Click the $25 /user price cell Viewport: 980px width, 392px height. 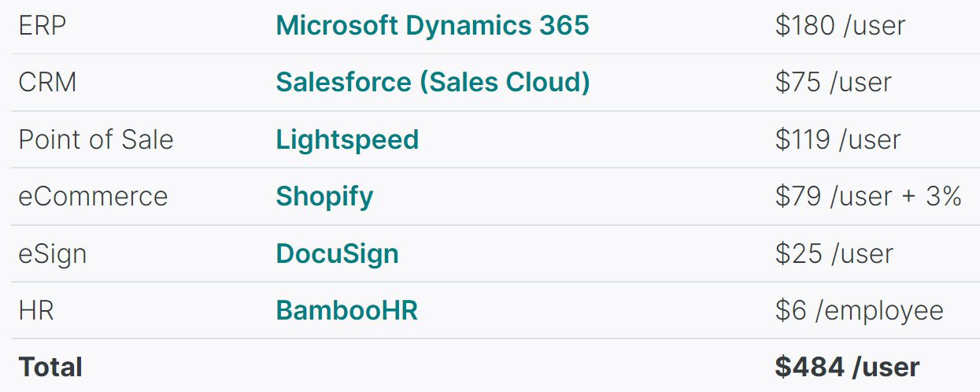click(834, 253)
